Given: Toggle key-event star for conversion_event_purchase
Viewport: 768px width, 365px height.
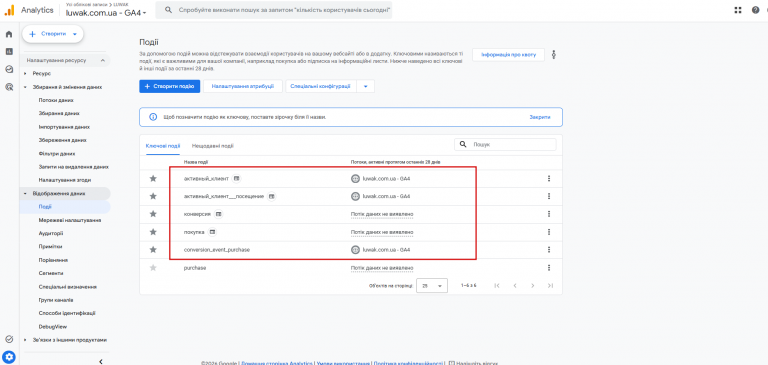Looking at the screenshot, I should 153,250.
